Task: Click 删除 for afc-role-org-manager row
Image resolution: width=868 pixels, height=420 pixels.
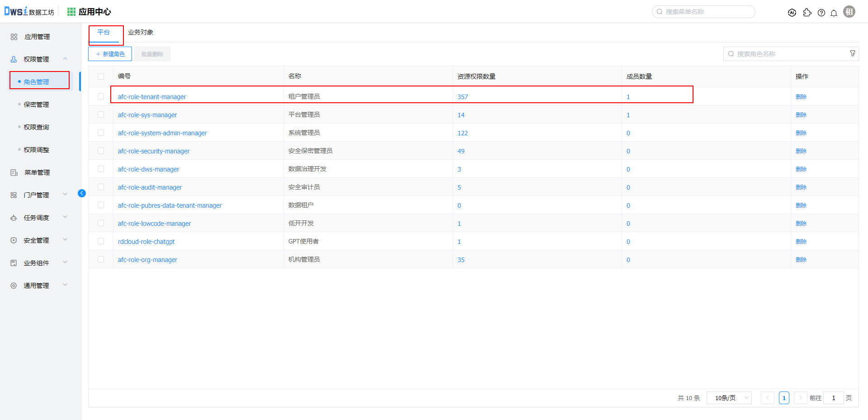Action: 801,259
